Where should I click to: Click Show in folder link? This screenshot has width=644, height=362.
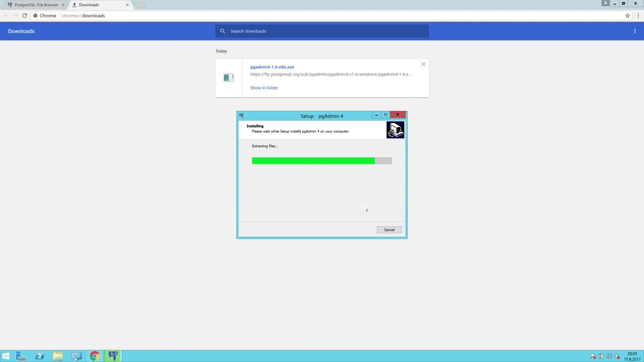coord(264,87)
